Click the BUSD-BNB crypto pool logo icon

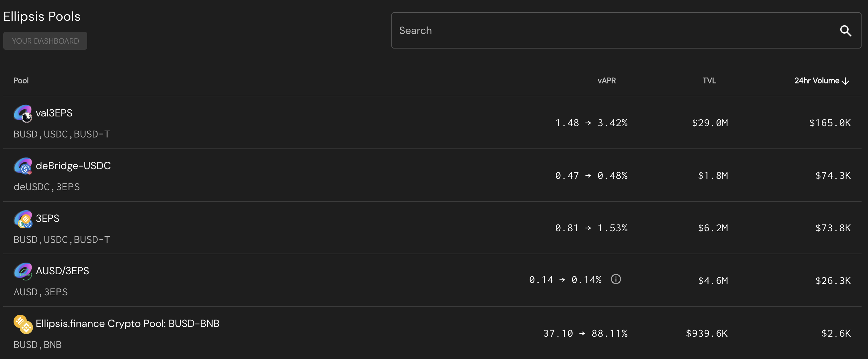coord(23,324)
